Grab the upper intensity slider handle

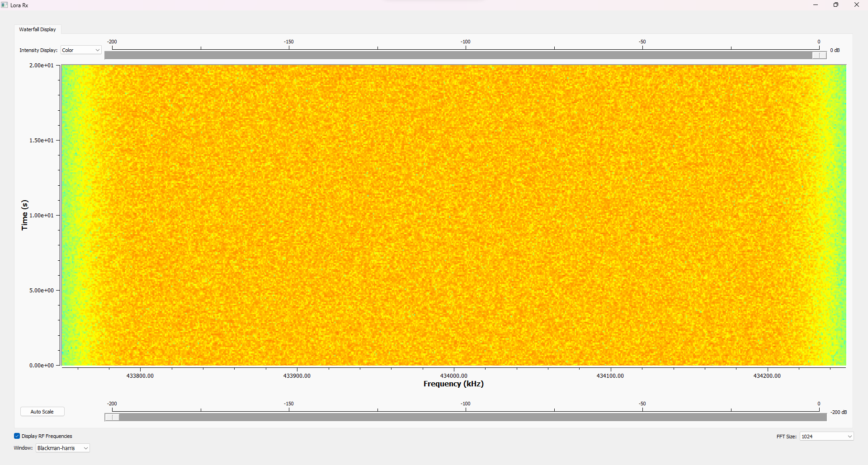[819, 55]
